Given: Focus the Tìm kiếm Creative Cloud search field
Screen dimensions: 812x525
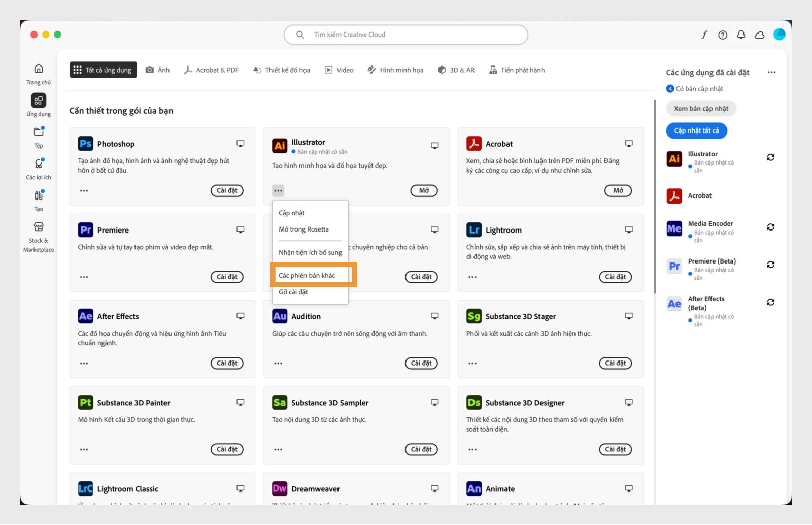Looking at the screenshot, I should tap(406, 35).
